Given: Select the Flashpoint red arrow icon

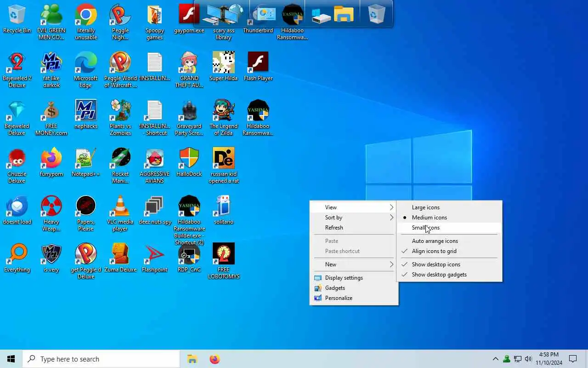Looking at the screenshot, I should tap(155, 258).
